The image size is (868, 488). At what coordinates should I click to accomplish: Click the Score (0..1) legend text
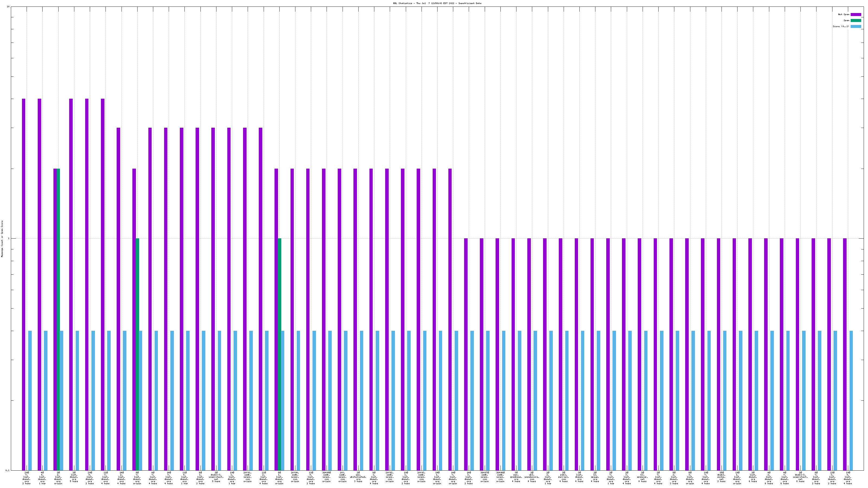841,27
